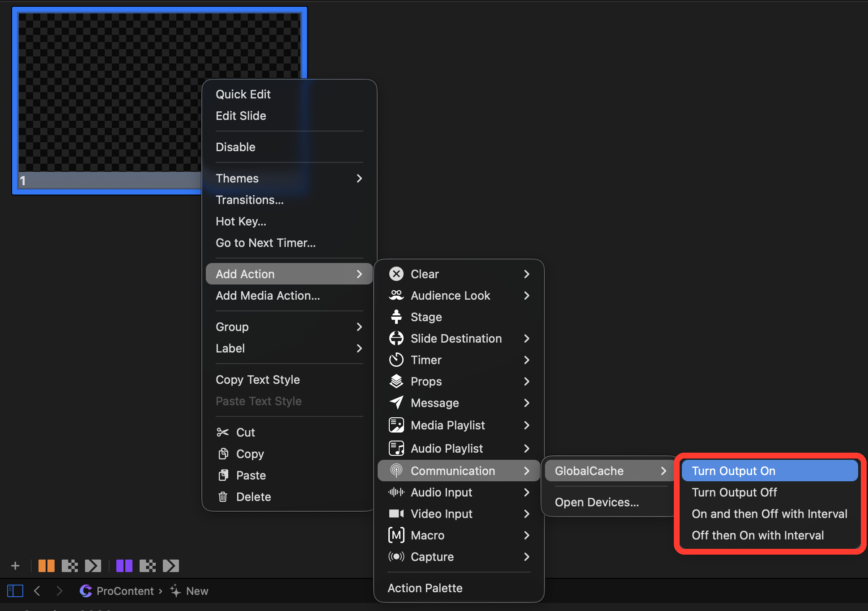Expand the Label submenu arrow
The width and height of the screenshot is (868, 611).
tap(359, 348)
